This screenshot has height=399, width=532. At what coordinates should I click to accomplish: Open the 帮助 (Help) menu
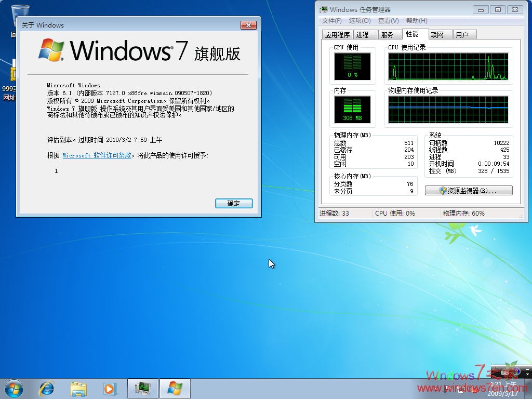coord(417,21)
